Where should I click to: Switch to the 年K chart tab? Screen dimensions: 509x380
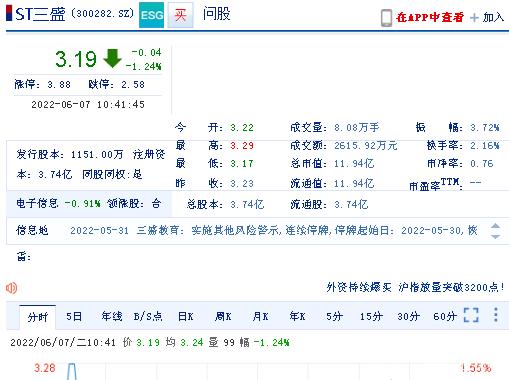[x=297, y=316]
